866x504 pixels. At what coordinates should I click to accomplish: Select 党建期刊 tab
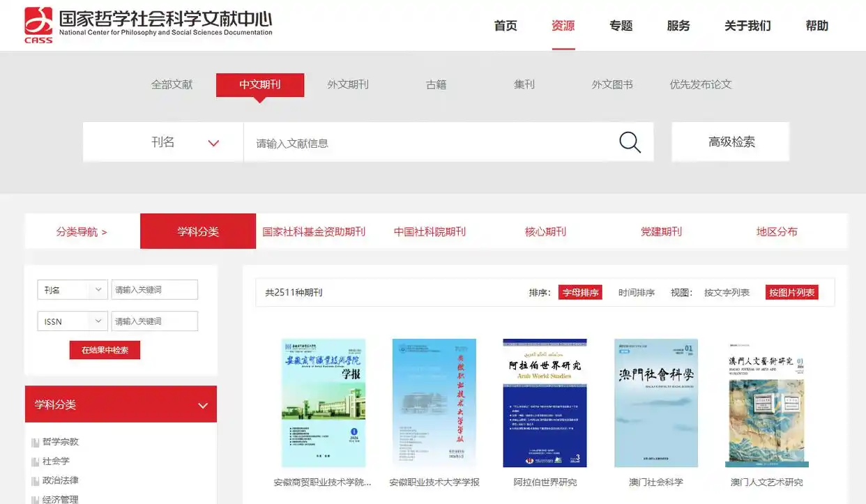661,231
